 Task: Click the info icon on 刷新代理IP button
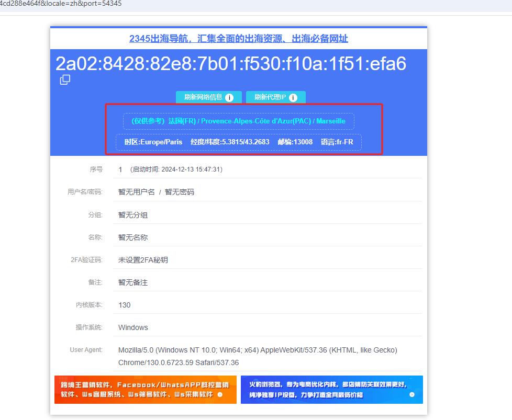[293, 98]
